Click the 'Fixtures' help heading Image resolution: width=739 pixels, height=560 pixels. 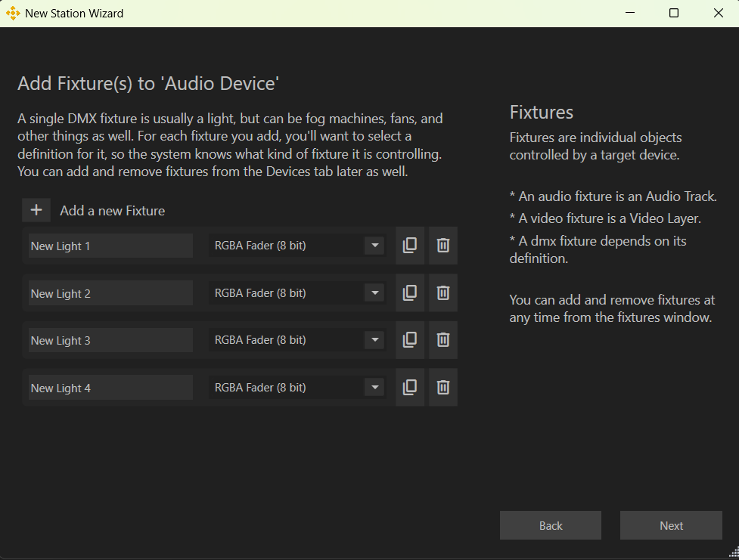[542, 112]
